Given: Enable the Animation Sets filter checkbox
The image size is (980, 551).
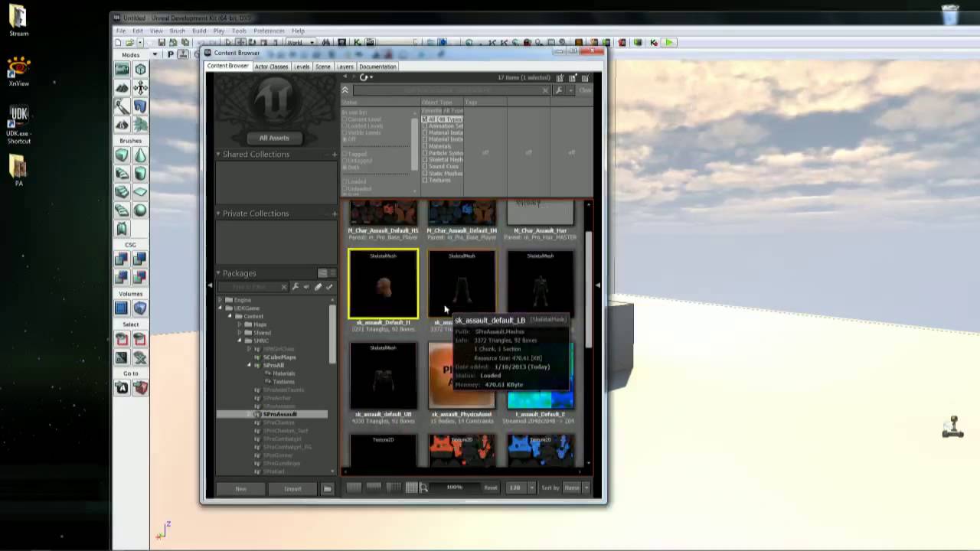Looking at the screenshot, I should click(424, 126).
